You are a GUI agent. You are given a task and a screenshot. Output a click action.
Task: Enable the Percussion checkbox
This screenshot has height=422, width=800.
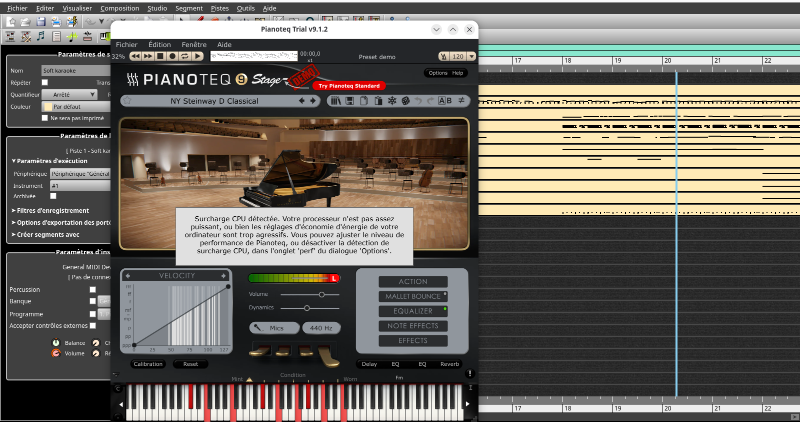click(93, 289)
